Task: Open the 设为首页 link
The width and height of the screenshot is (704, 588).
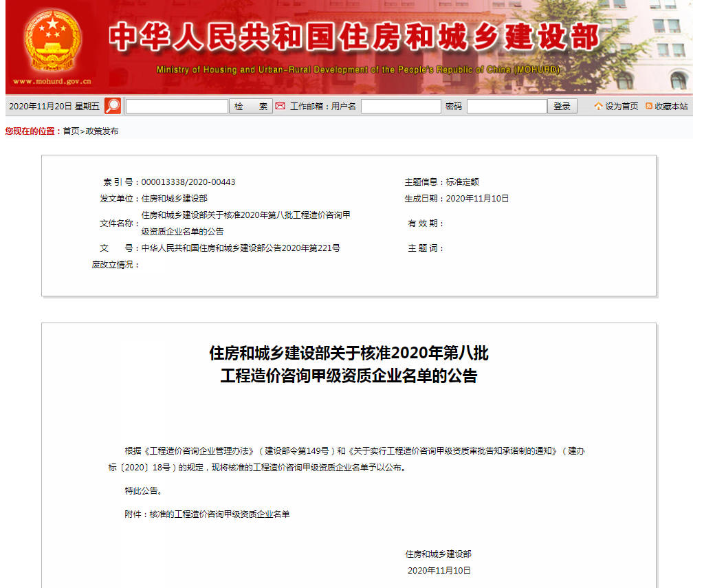Action: (x=621, y=107)
